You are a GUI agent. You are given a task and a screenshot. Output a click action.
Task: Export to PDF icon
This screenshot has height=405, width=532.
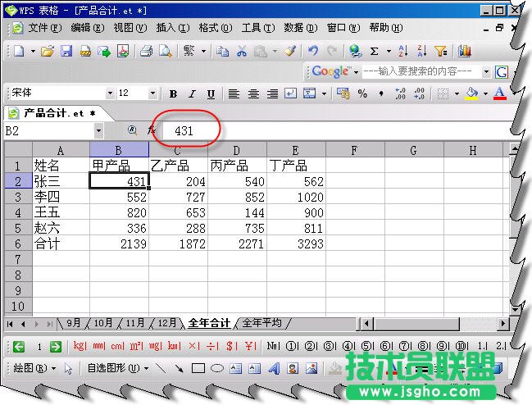tap(123, 51)
